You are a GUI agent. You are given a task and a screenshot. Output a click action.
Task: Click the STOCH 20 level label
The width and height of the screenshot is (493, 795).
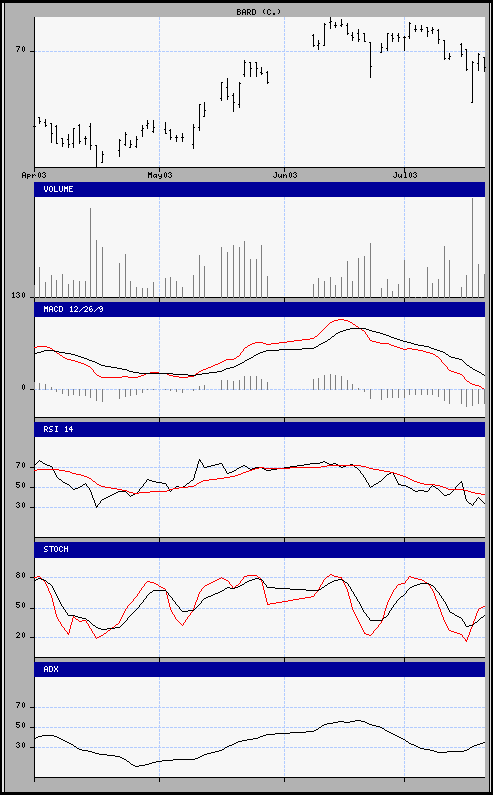coord(20,636)
